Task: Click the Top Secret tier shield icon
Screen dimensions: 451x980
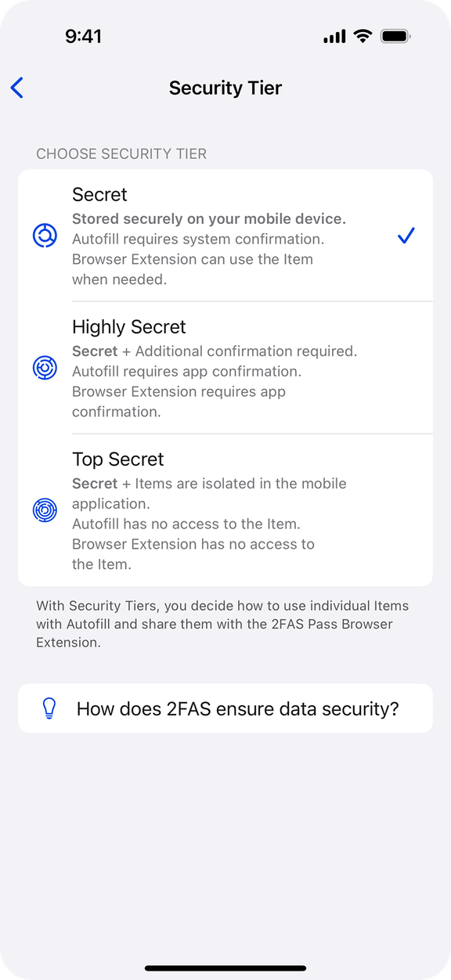Action: click(x=45, y=510)
